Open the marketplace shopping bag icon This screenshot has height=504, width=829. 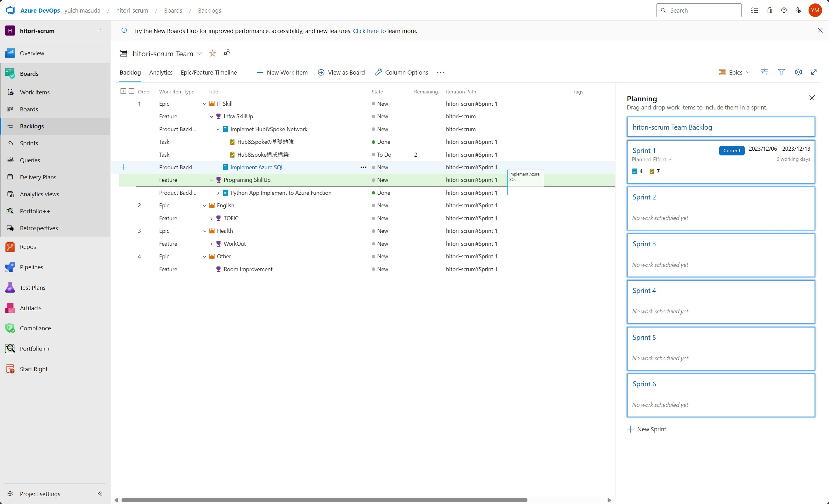tap(770, 10)
